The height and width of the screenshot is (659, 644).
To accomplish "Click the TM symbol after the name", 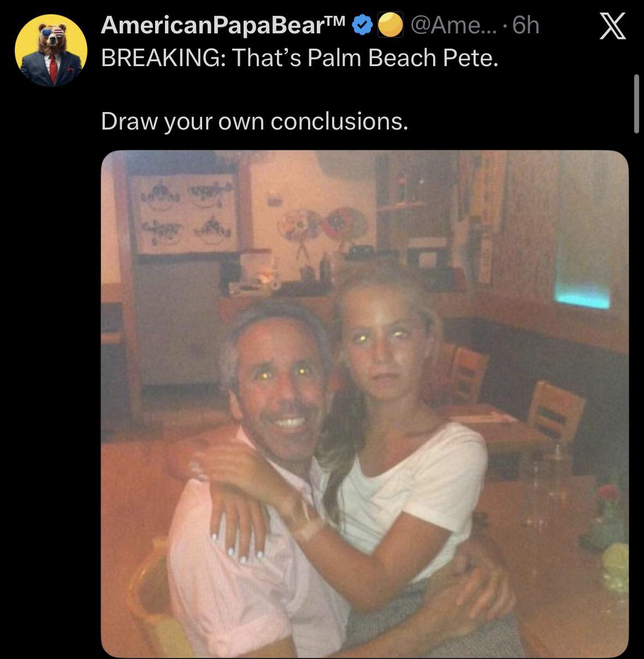I will [x=338, y=22].
